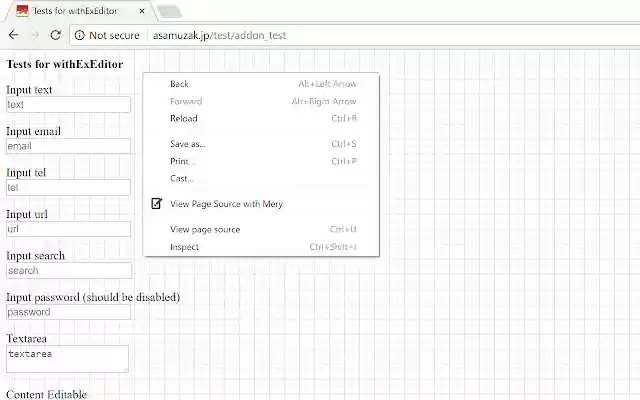
Task: Reload the page with the refresh icon
Action: pos(56,35)
